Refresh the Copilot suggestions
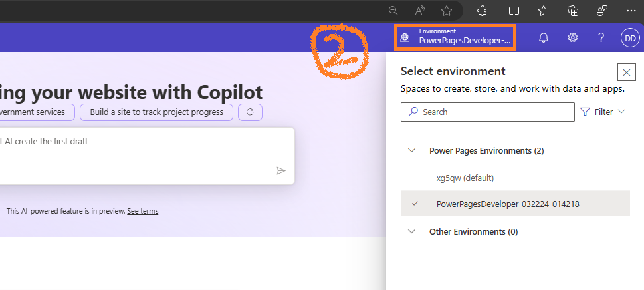The height and width of the screenshot is (290, 644). (x=250, y=112)
